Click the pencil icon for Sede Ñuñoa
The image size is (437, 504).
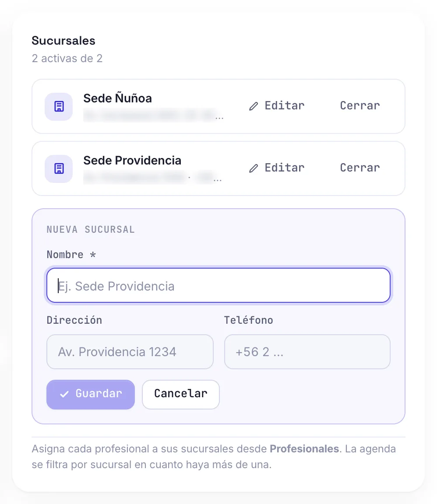[254, 106]
